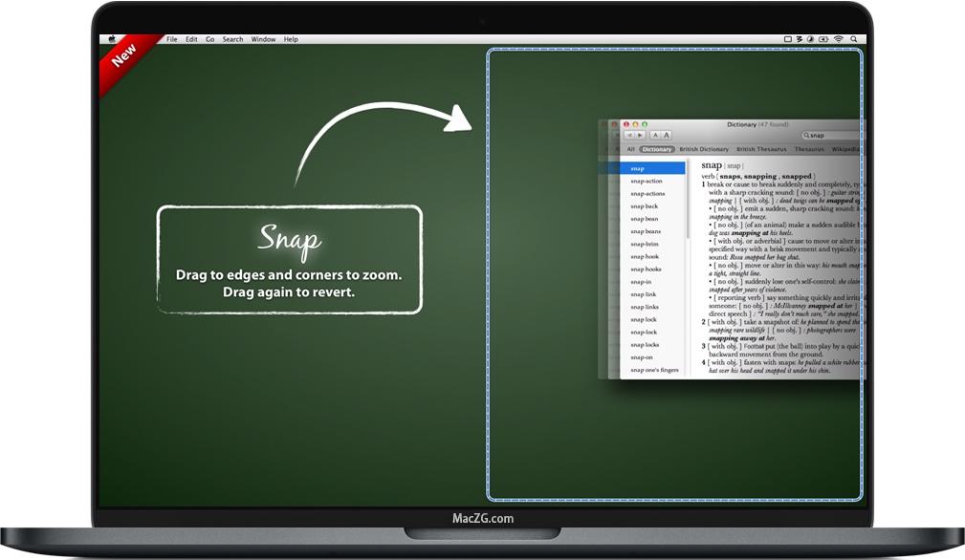Click the forward navigation arrow in Dictionary

click(638, 135)
